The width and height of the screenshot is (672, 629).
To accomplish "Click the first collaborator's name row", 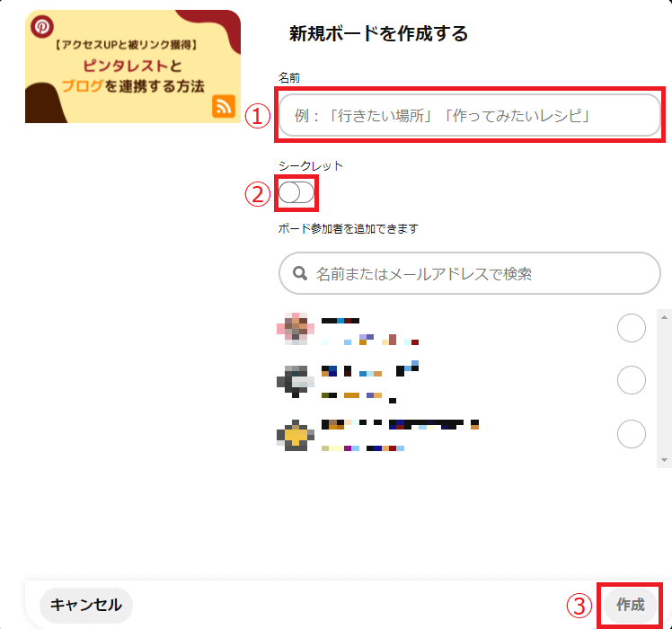I will coord(461,329).
